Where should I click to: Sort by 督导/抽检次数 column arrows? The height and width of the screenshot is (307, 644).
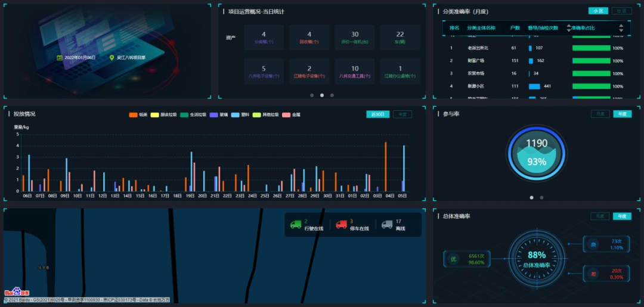click(569, 28)
